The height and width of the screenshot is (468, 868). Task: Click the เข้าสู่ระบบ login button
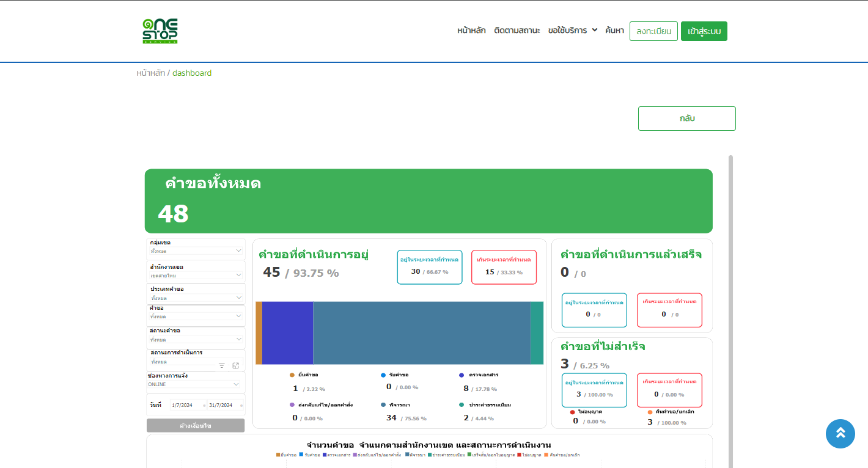[704, 31]
